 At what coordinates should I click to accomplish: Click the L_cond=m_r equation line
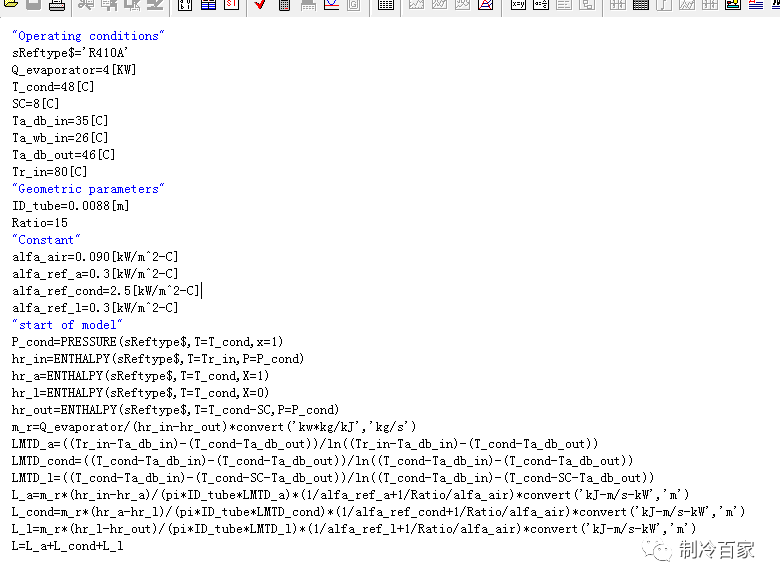pos(378,512)
